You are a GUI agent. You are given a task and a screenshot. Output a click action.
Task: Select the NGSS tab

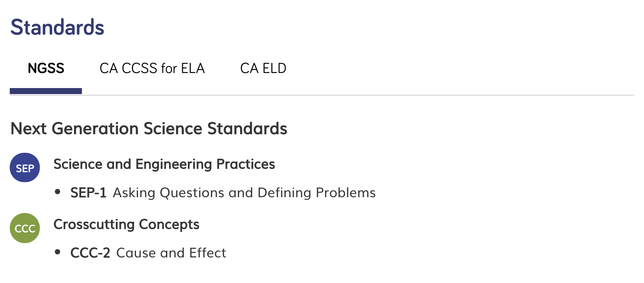46,68
